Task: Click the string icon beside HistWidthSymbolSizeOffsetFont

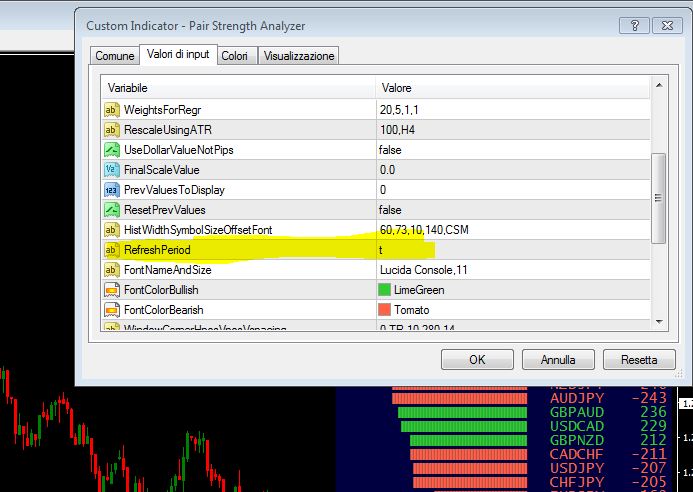Action: coord(111,230)
